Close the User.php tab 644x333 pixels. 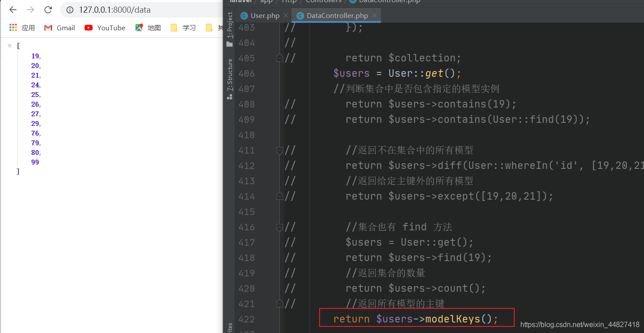(x=286, y=15)
